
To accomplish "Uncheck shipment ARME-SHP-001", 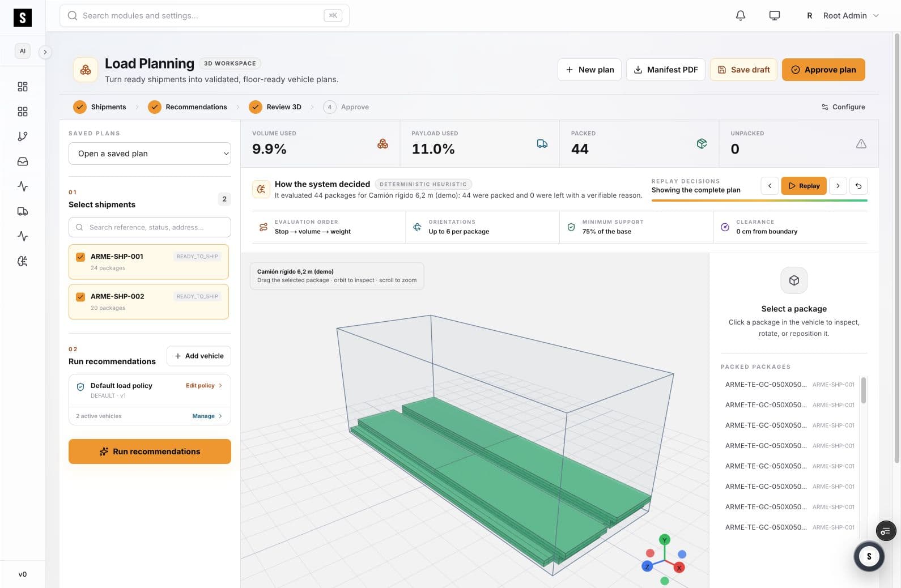I will pos(80,257).
